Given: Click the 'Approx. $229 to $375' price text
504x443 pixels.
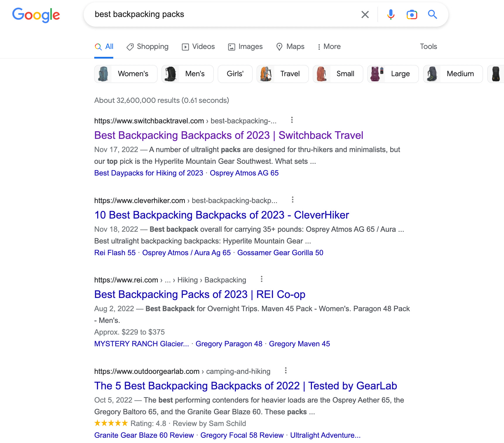Looking at the screenshot, I should (129, 332).
